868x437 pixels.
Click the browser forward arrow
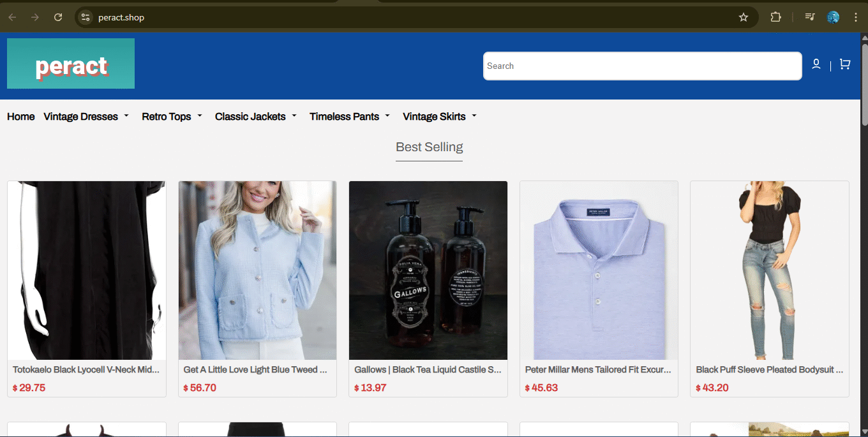[34, 17]
